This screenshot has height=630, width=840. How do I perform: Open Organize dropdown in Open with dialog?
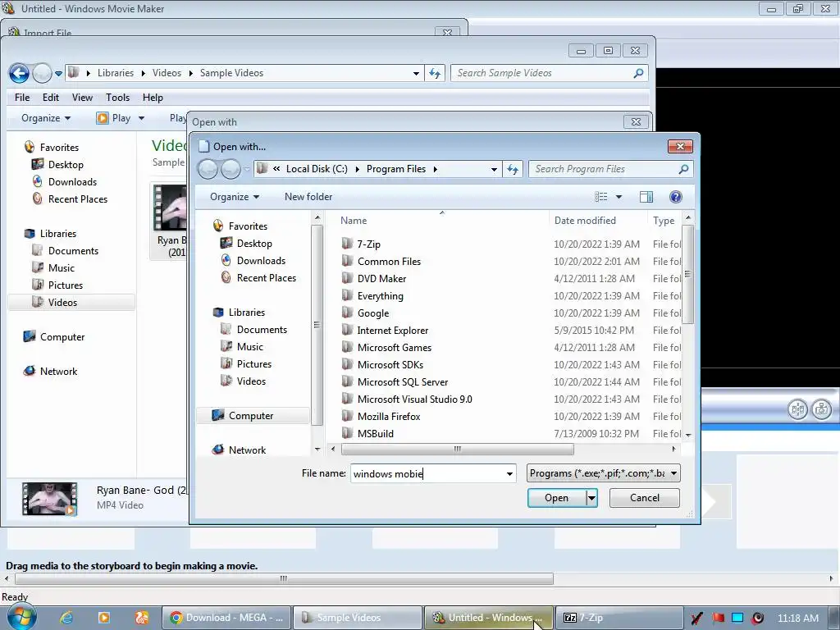[235, 197]
